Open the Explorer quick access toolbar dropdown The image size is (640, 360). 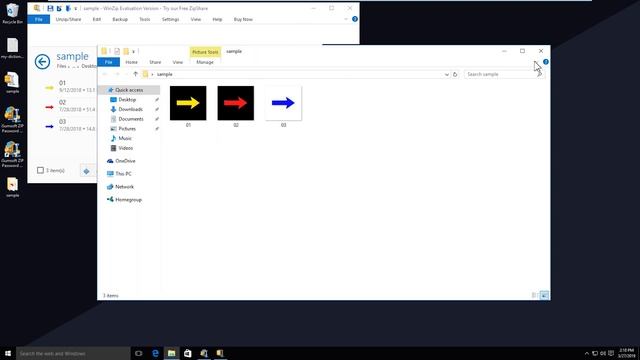pyautogui.click(x=133, y=51)
